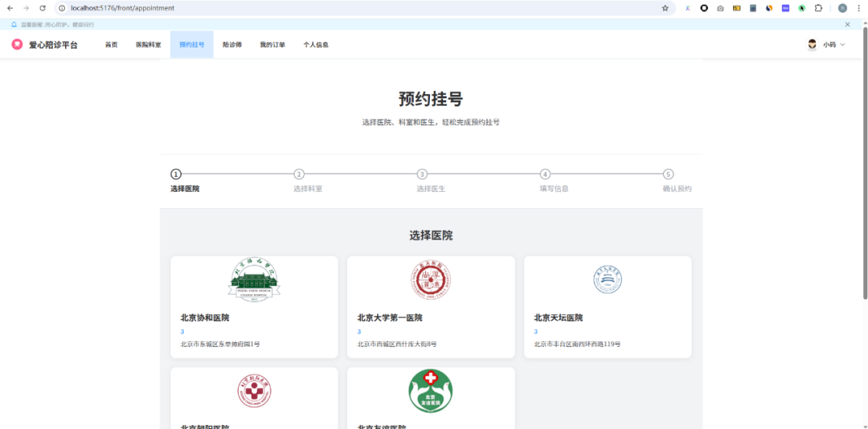The height and width of the screenshot is (429, 868).
Task: Open the green cursor extension icon
Action: tap(801, 8)
